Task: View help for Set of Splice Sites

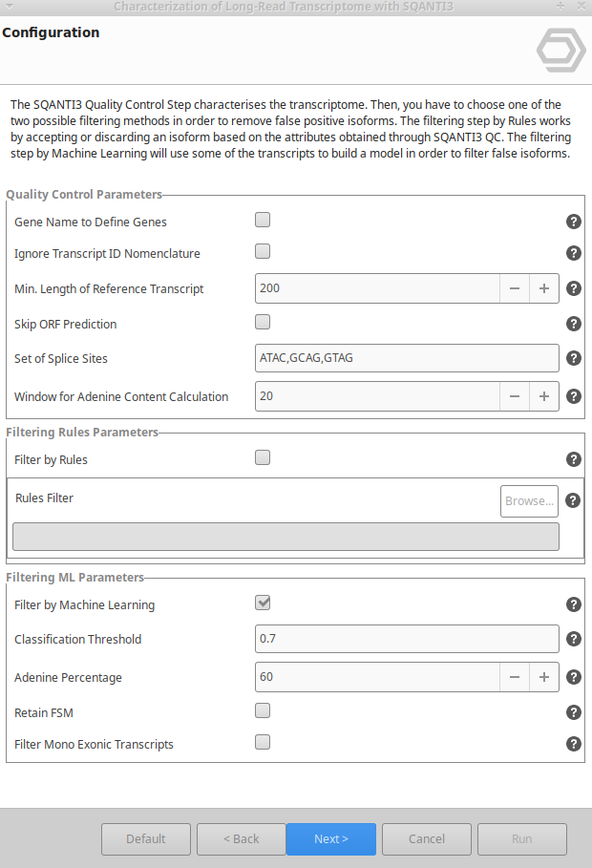Action: 574,358
